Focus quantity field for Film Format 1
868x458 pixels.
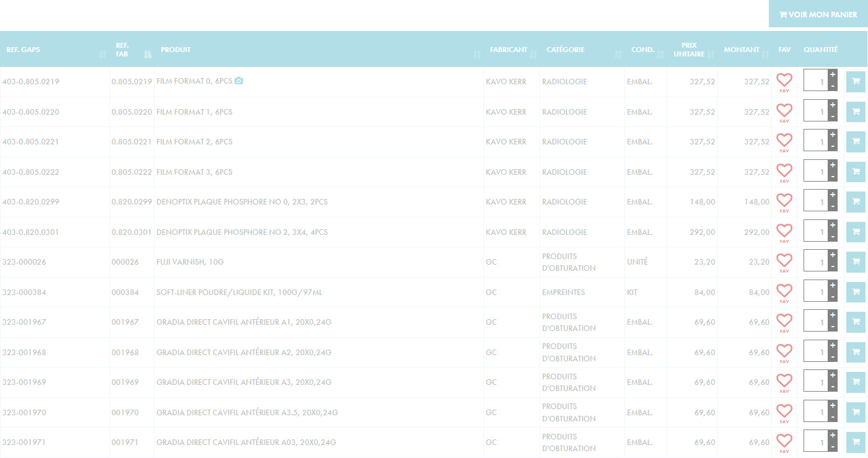[x=816, y=112]
